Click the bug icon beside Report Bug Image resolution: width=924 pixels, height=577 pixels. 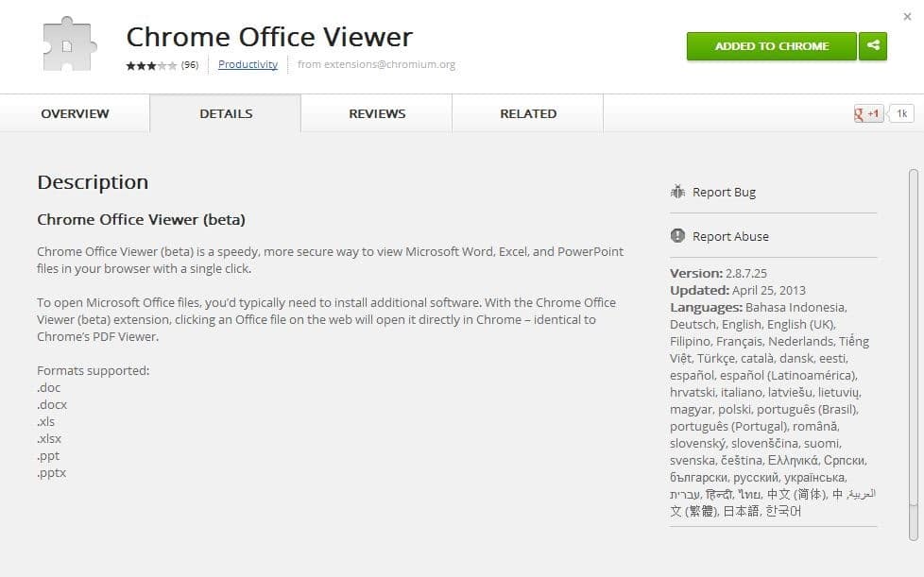[x=676, y=191]
